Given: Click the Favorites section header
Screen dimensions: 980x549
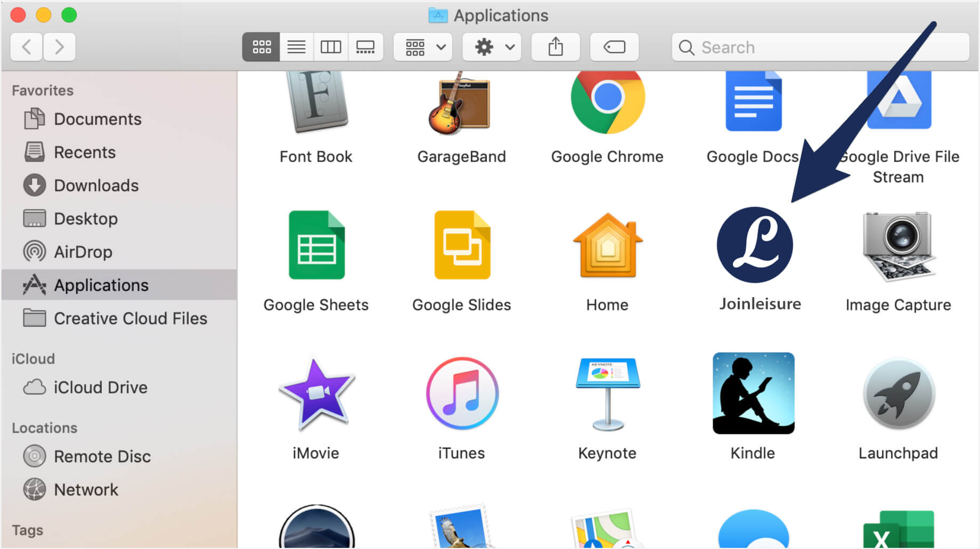Looking at the screenshot, I should [x=43, y=90].
